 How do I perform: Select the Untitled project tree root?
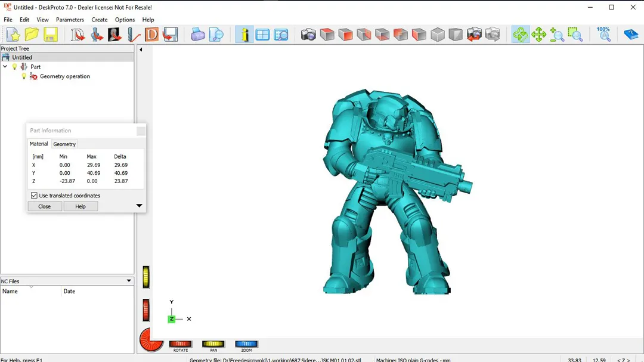point(22,57)
